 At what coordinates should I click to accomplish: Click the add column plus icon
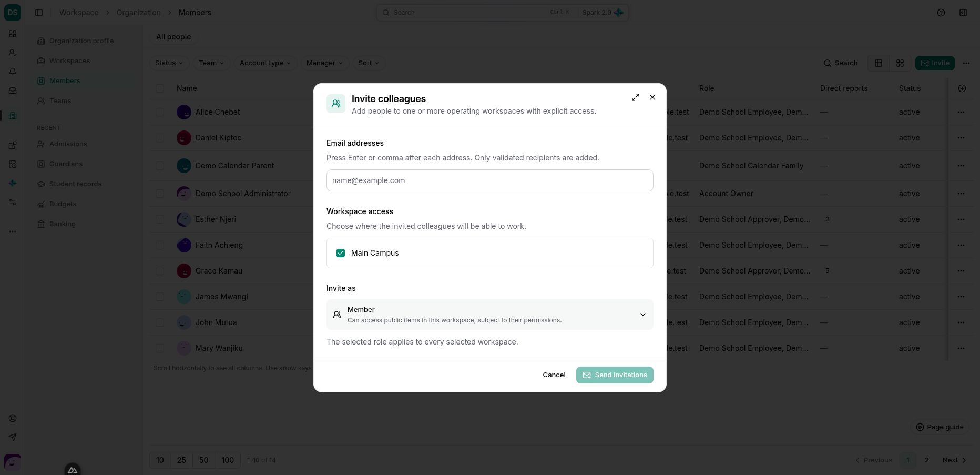[x=962, y=88]
